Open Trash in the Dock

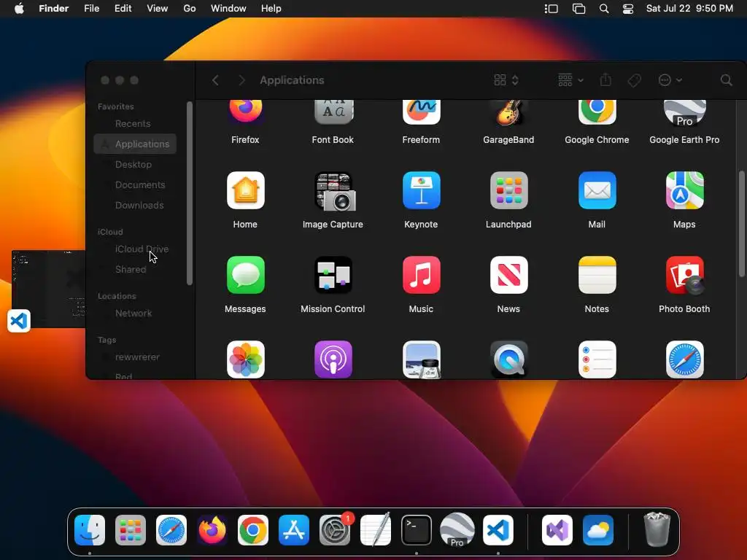pyautogui.click(x=657, y=529)
